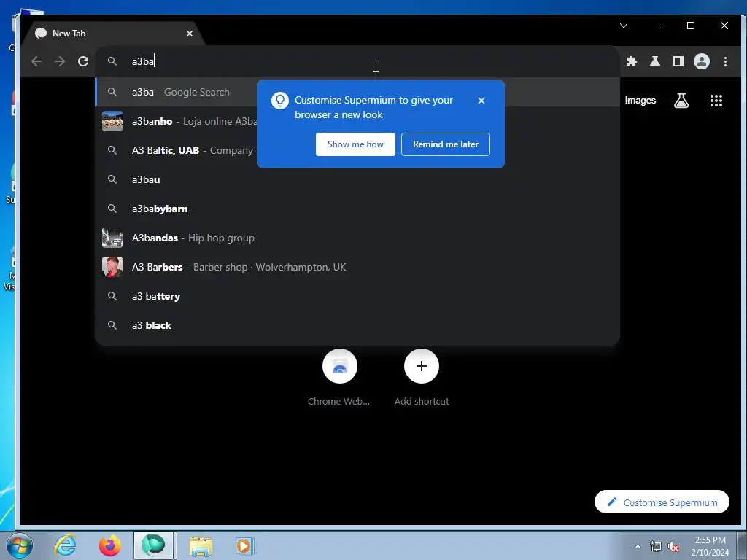Click the A3bandas thumbnail image
Viewport: 747px width, 560px height.
click(x=112, y=238)
